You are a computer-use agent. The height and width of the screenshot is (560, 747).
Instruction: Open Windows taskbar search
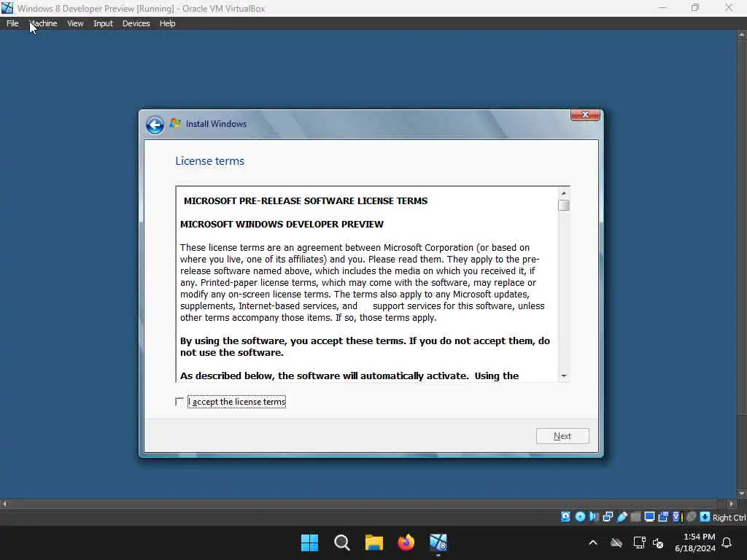(342, 542)
